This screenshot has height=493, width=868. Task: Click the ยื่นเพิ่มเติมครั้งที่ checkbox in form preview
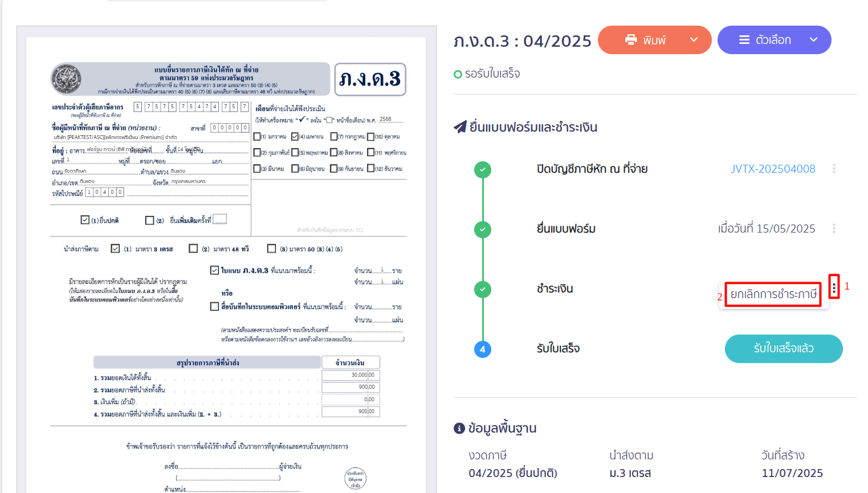click(x=150, y=221)
